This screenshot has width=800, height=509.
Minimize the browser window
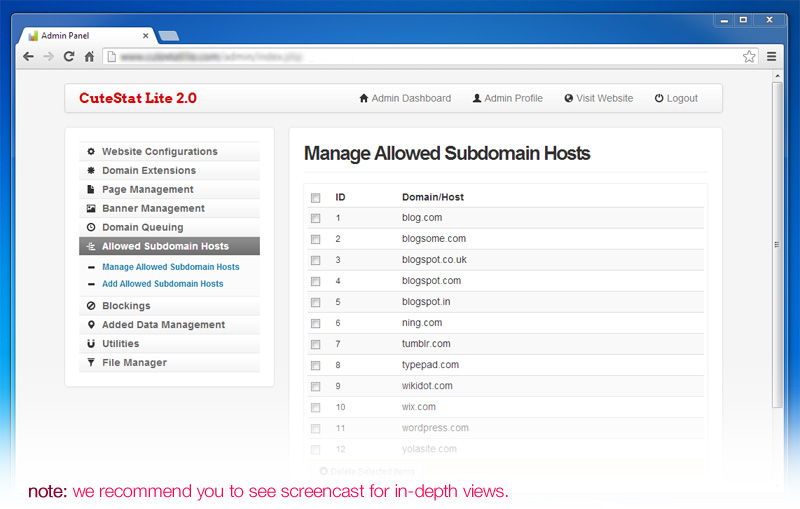[724, 20]
